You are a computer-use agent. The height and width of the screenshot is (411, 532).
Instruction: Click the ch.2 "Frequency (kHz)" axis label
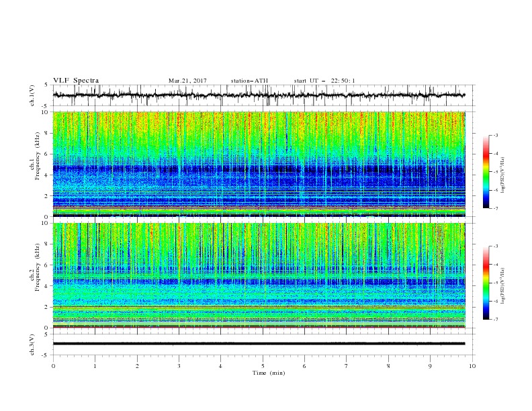(38, 267)
